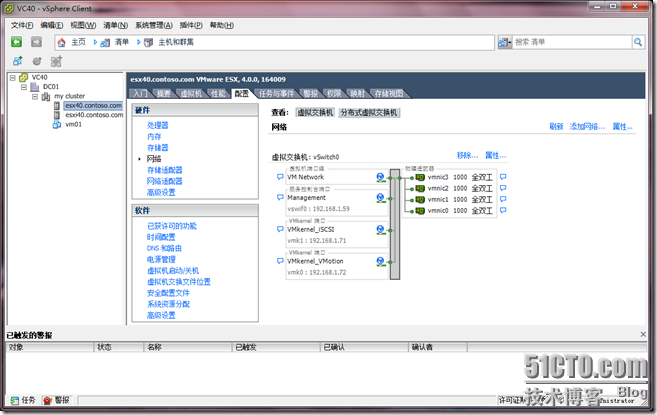657x415 pixels.
Task: Select vm01 in the inventory tree
Action: (x=73, y=124)
